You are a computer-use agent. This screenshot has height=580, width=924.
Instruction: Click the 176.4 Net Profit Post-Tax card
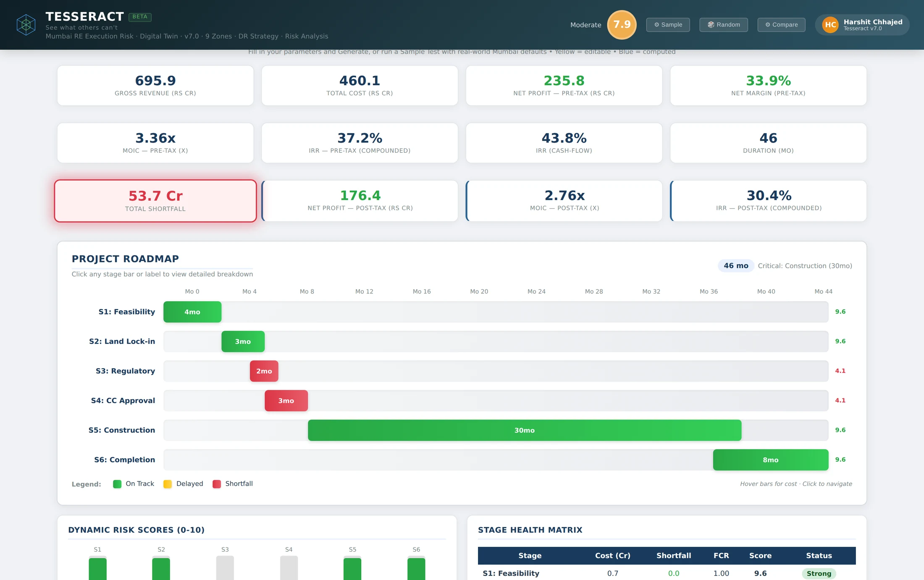tap(360, 201)
